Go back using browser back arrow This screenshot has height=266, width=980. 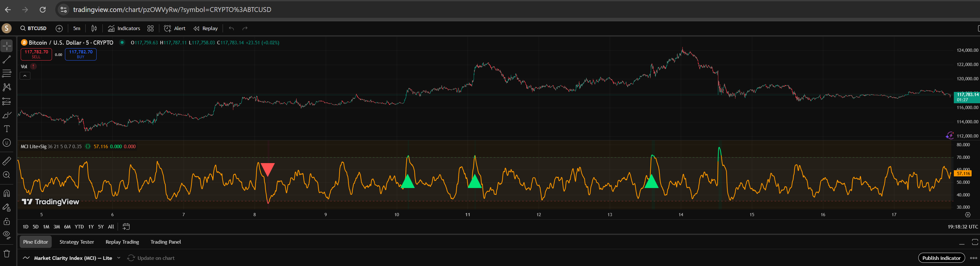(8, 9)
